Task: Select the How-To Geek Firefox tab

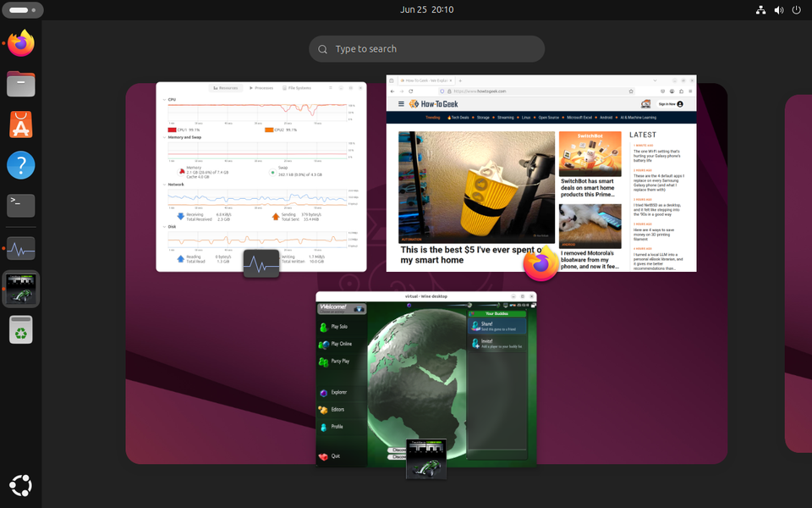Action: [x=425, y=81]
